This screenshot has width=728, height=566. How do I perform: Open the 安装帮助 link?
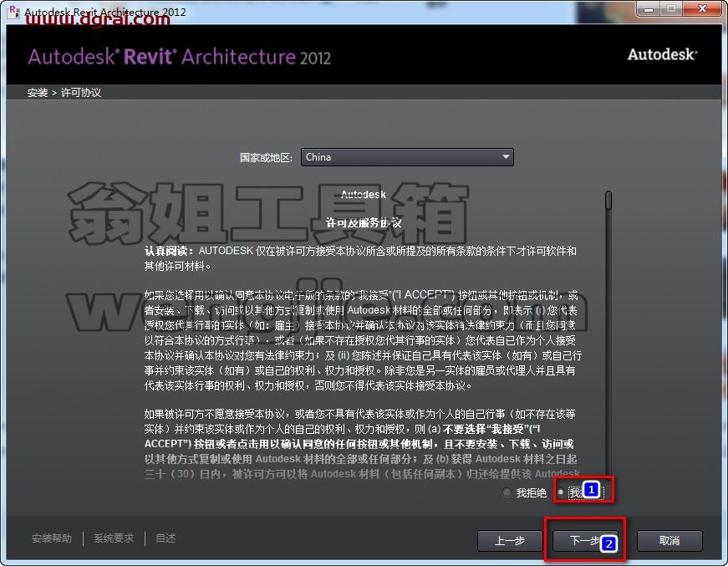(52, 538)
